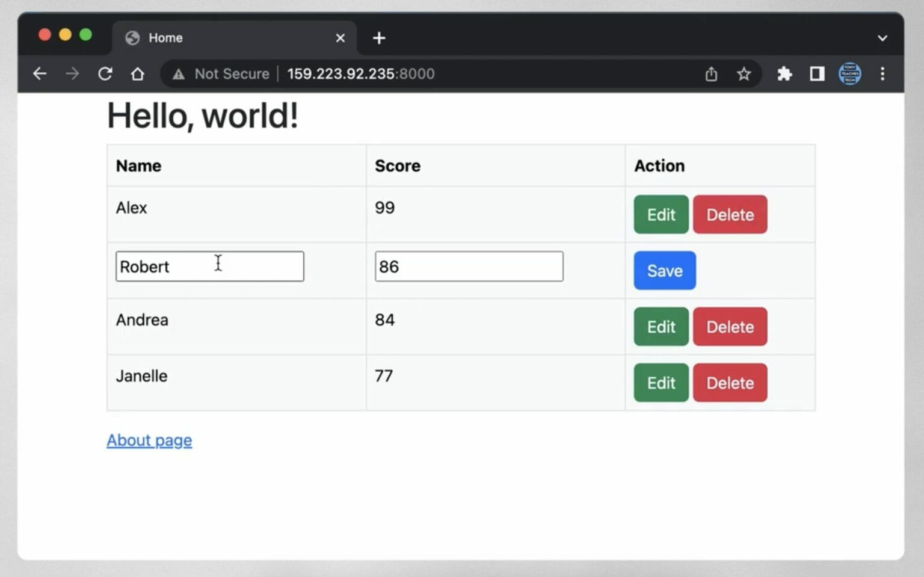Click the address bar URL
This screenshot has width=924, height=577.
tap(361, 74)
